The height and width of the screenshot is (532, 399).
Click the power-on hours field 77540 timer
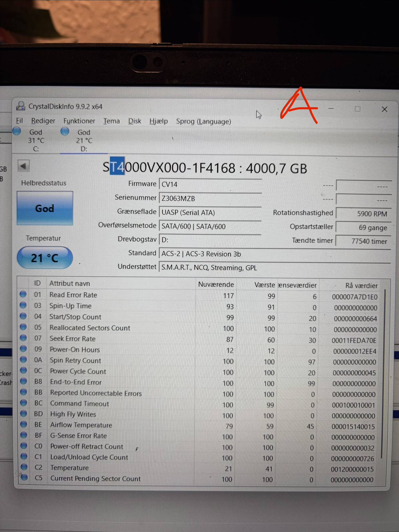tap(363, 241)
